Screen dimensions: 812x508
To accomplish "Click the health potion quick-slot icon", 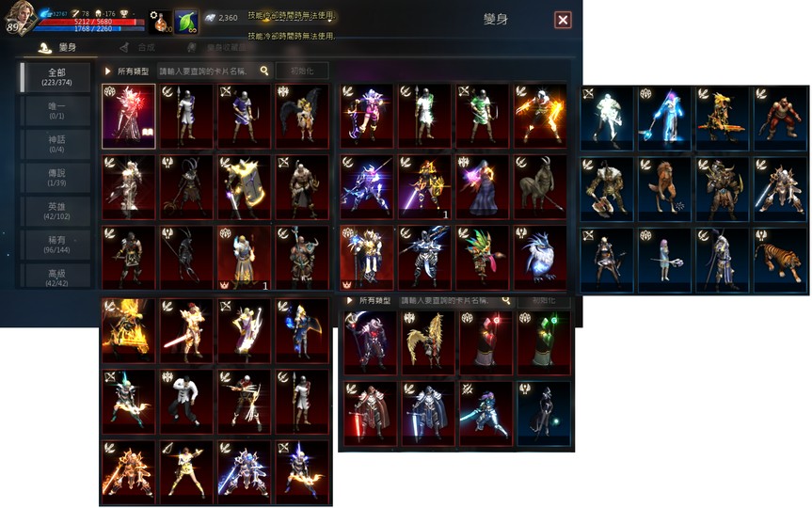I will click(161, 22).
